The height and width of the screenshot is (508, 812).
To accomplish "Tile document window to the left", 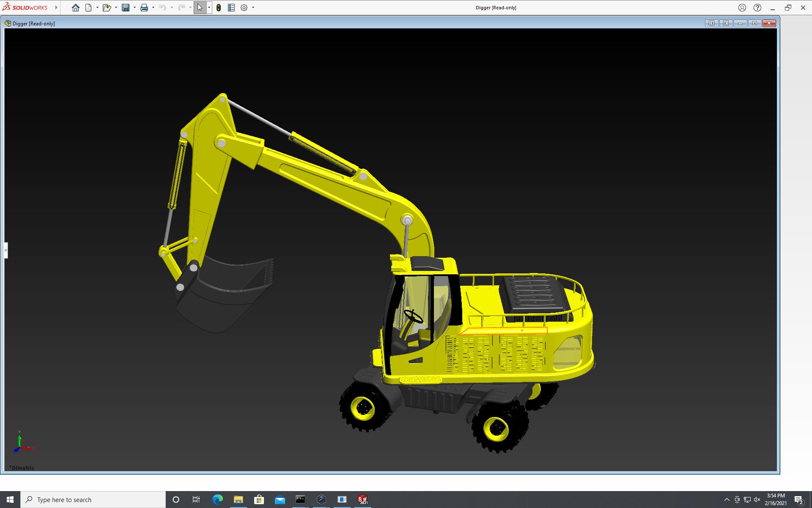I will (711, 23).
